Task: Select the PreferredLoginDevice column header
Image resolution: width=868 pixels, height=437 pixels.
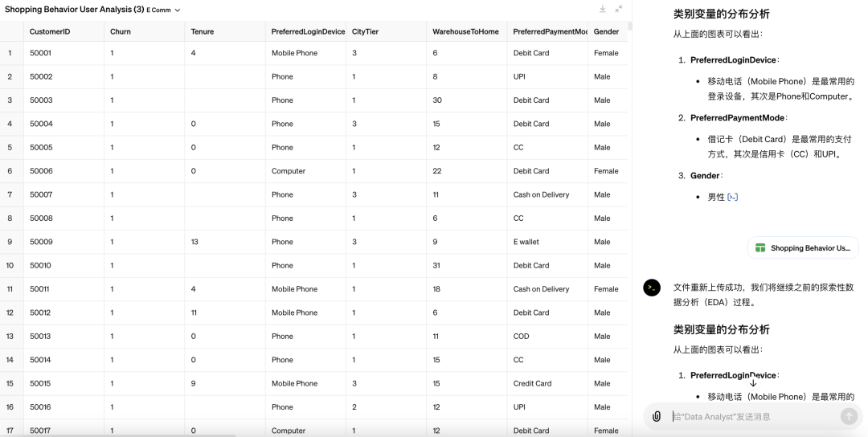Action: pos(308,31)
